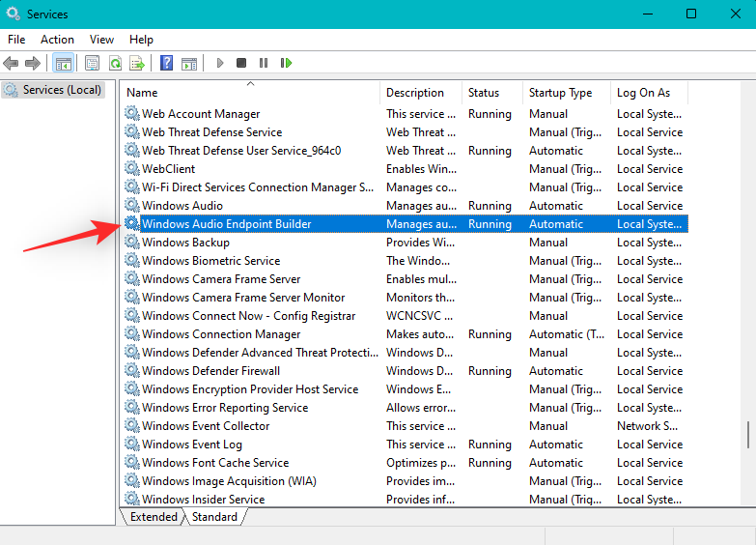Switch to the Standard tab
Image resolution: width=756 pixels, height=545 pixels.
pos(214,517)
